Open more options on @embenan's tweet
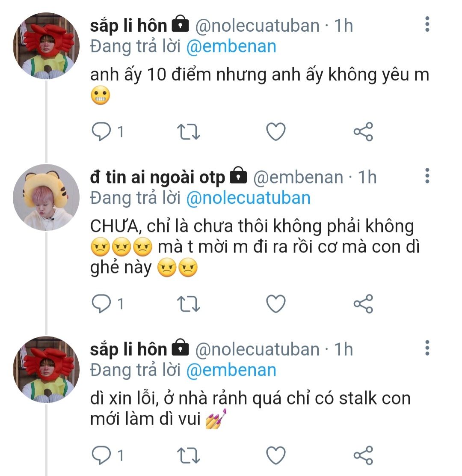 click(427, 176)
